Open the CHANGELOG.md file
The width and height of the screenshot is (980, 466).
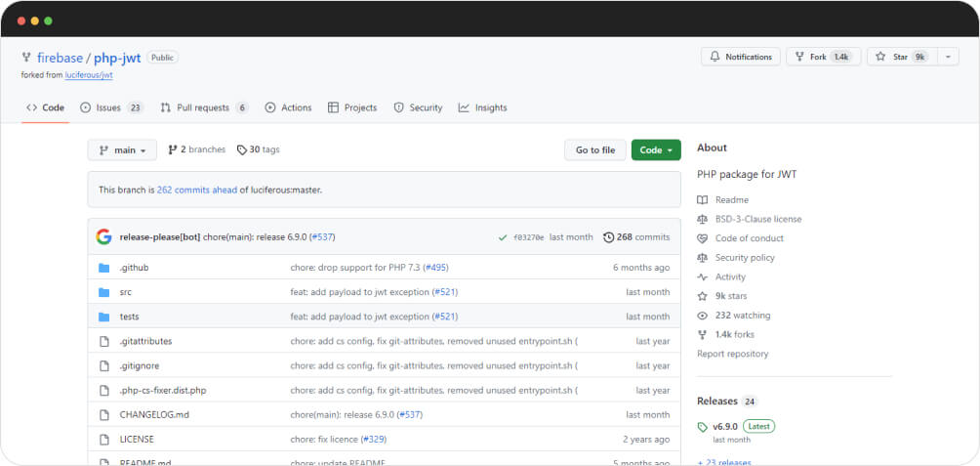154,414
